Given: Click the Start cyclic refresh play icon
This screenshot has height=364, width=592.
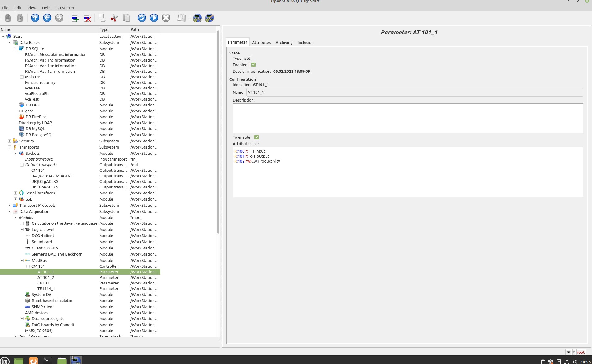Looking at the screenshot, I should 154,18.
